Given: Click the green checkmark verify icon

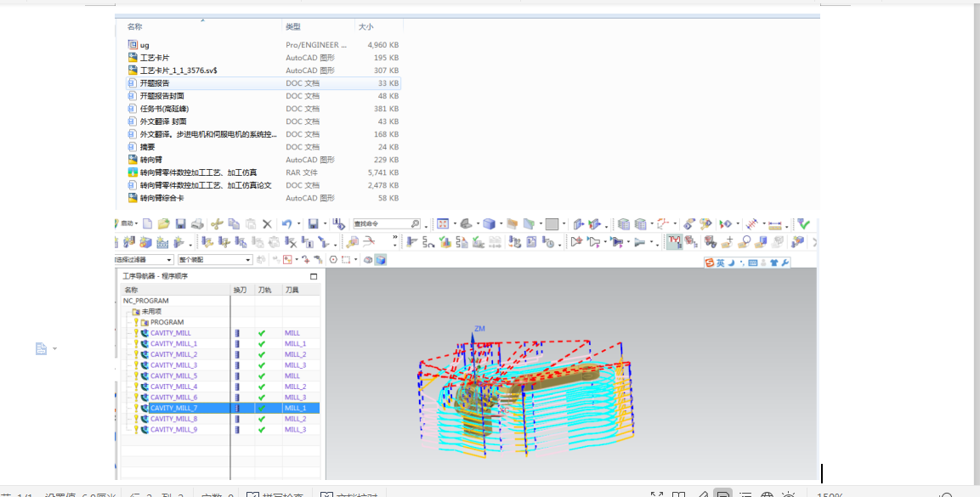Looking at the screenshot, I should [803, 224].
